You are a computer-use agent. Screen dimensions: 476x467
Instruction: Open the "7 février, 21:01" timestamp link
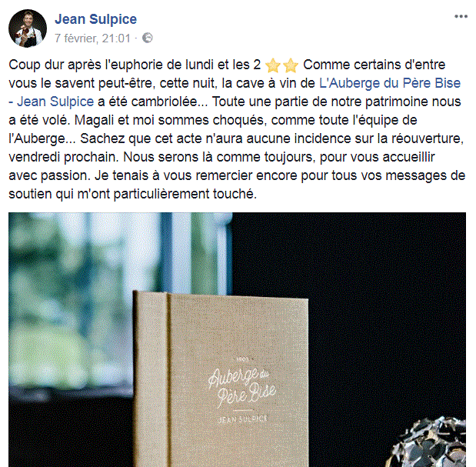point(92,38)
